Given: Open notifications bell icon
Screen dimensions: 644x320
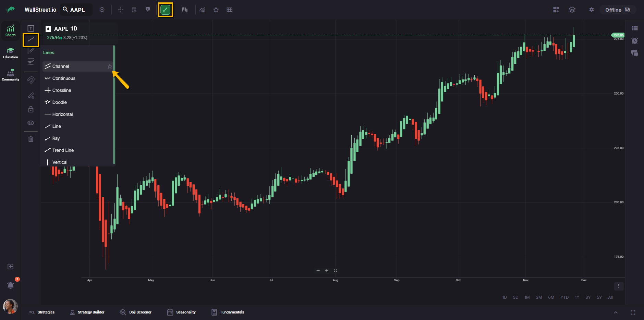Looking at the screenshot, I should click(11, 285).
